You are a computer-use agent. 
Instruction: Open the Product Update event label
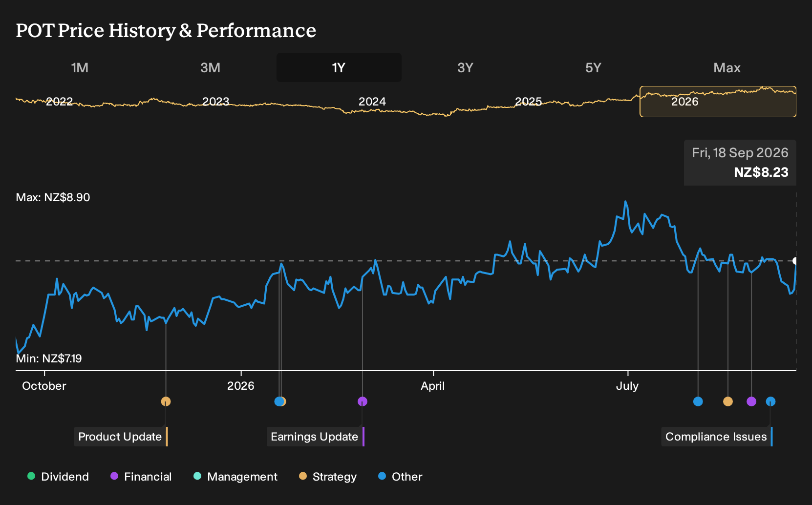click(x=121, y=437)
